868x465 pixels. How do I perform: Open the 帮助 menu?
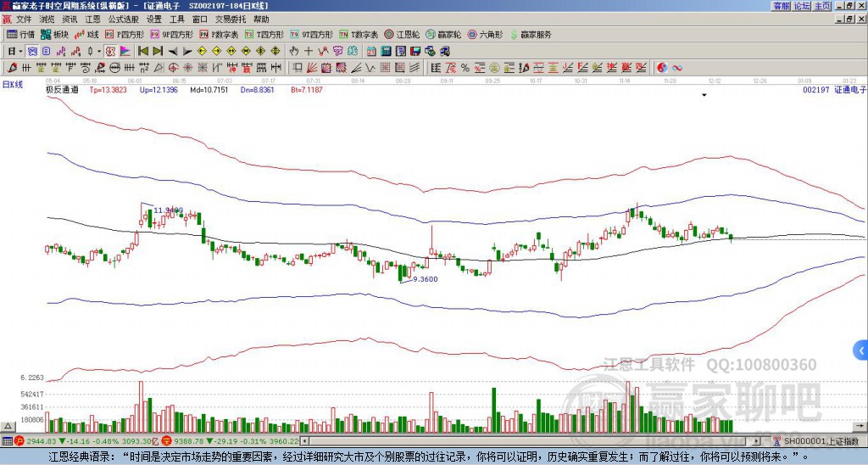pyautogui.click(x=261, y=20)
